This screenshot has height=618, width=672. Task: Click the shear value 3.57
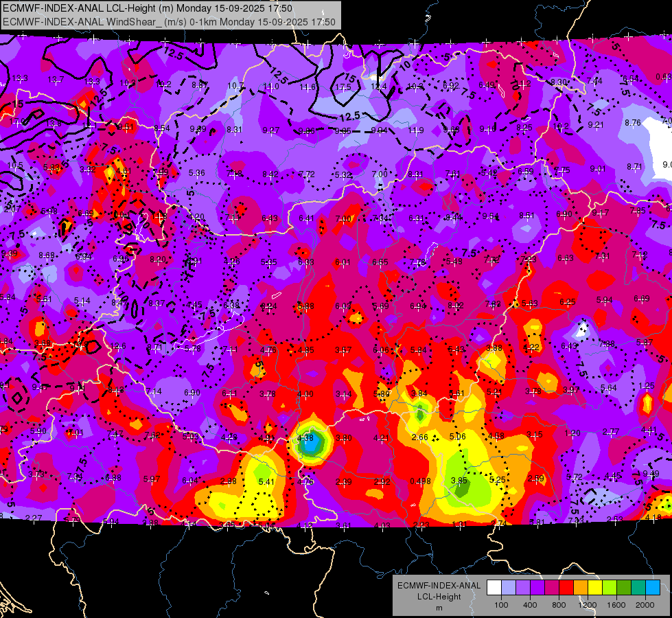[343, 350]
